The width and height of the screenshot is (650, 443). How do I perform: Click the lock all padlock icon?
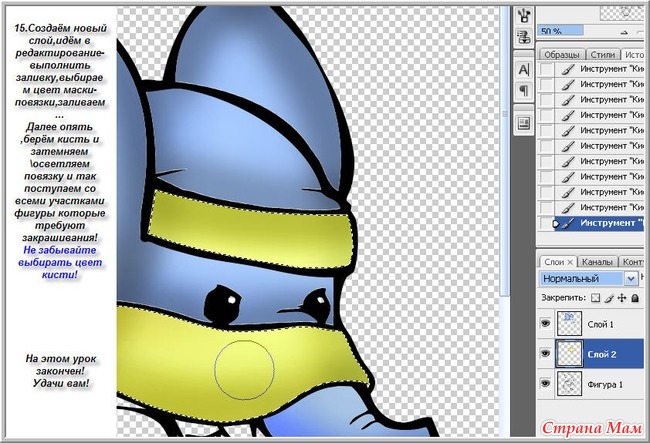(x=634, y=298)
